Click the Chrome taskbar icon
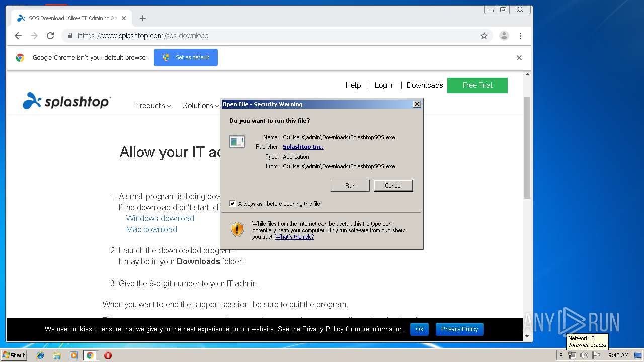 click(90, 355)
